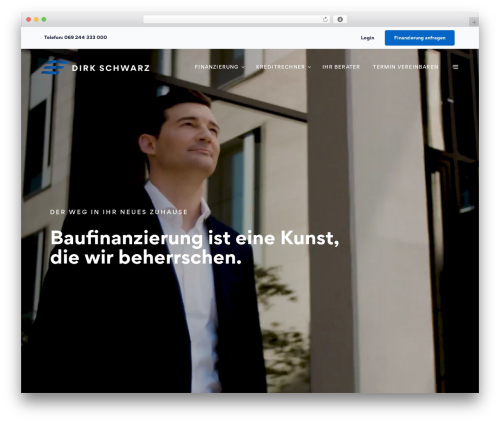Image resolution: width=500 pixels, height=423 pixels.
Task: Click the Finanzierung anfragen button
Action: click(420, 38)
